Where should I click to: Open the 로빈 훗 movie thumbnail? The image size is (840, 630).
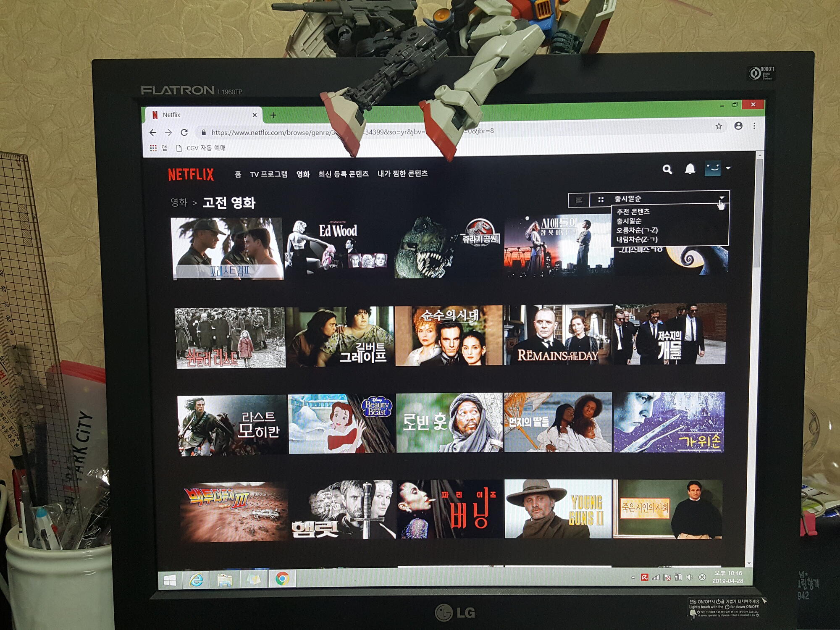pos(449,423)
